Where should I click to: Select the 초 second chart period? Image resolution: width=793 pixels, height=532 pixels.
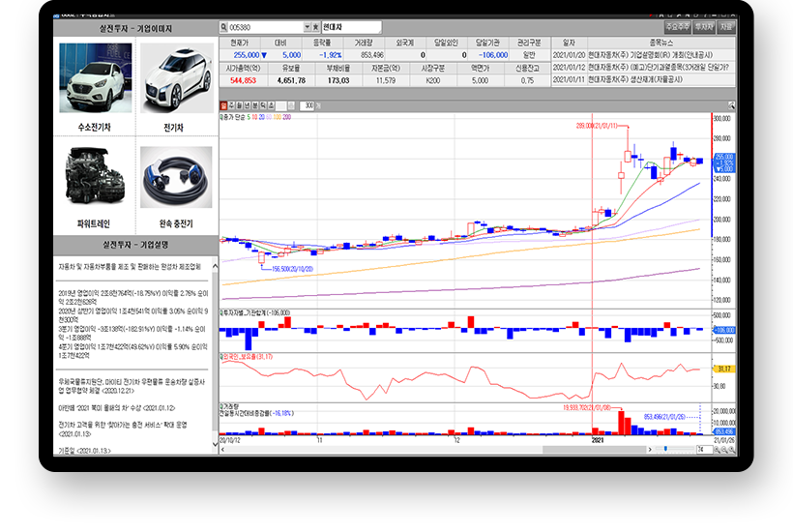(271, 105)
